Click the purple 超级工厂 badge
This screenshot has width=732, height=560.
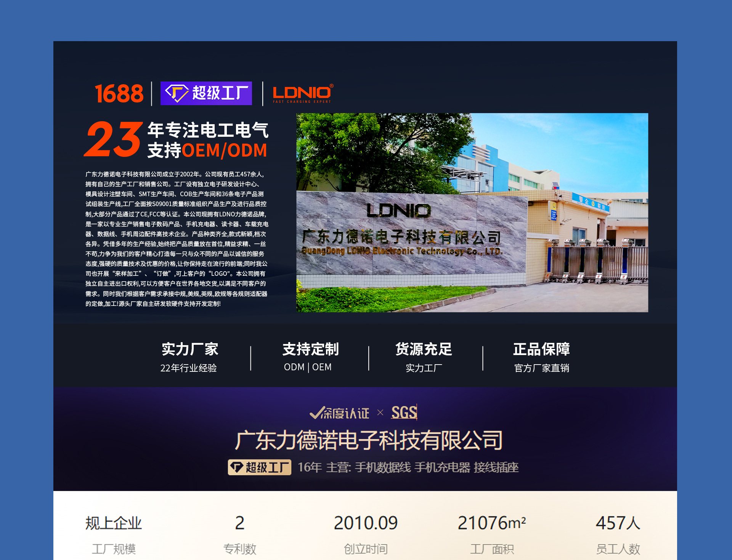click(206, 93)
